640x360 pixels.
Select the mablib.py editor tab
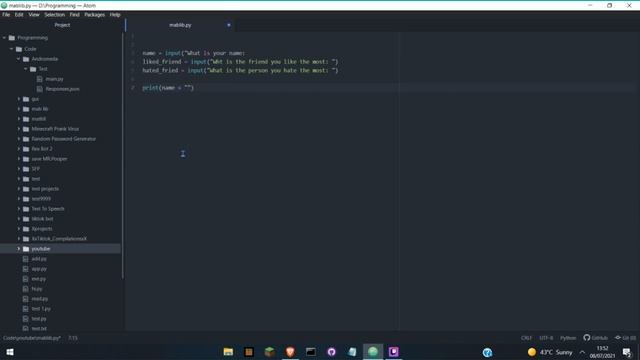pyautogui.click(x=180, y=25)
